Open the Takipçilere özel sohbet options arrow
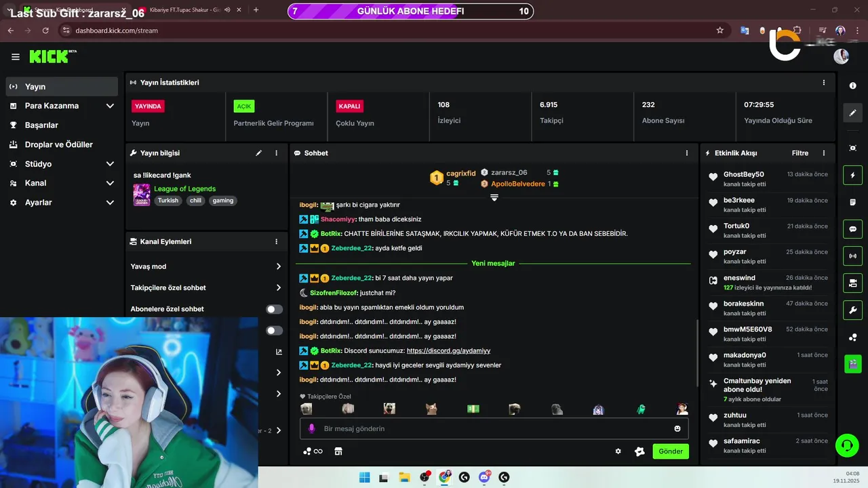868x488 pixels. 278,288
